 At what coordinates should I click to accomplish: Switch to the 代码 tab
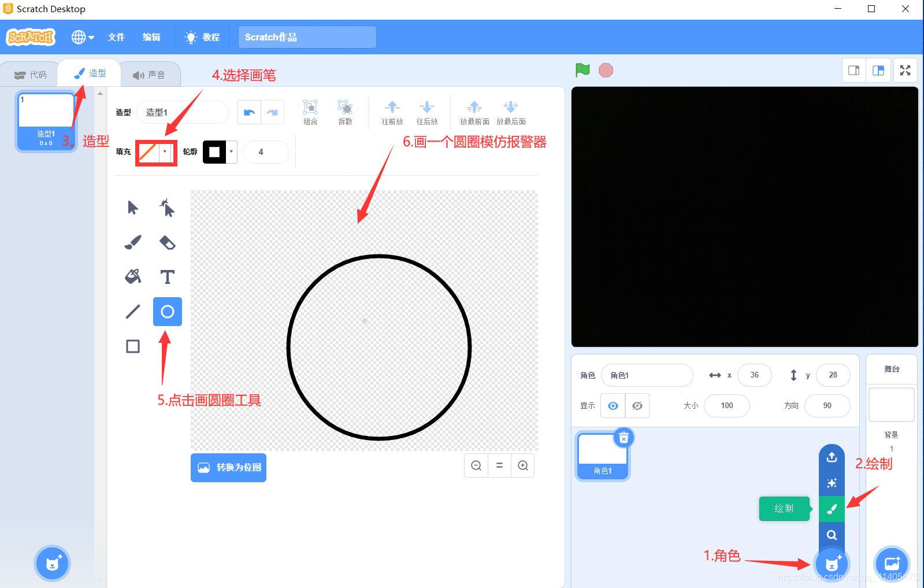click(30, 75)
